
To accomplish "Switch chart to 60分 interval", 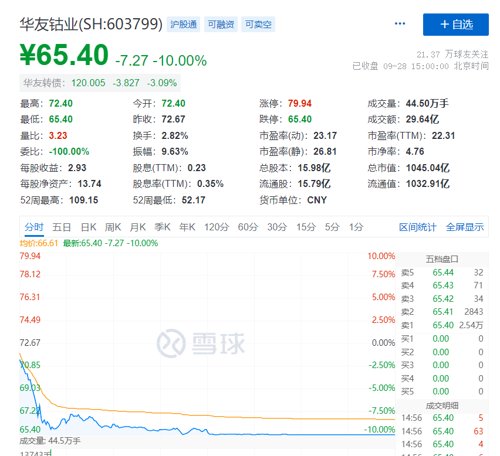I will (x=248, y=227).
